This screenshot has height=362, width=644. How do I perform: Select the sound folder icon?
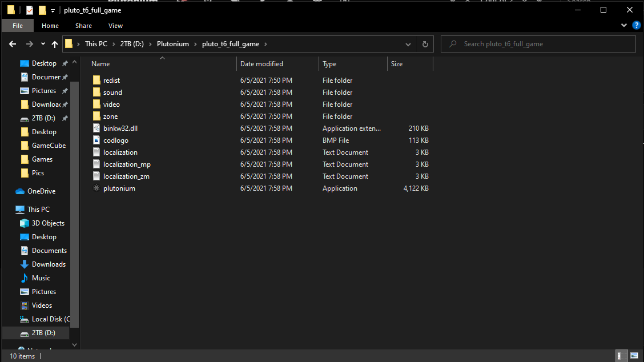96,92
